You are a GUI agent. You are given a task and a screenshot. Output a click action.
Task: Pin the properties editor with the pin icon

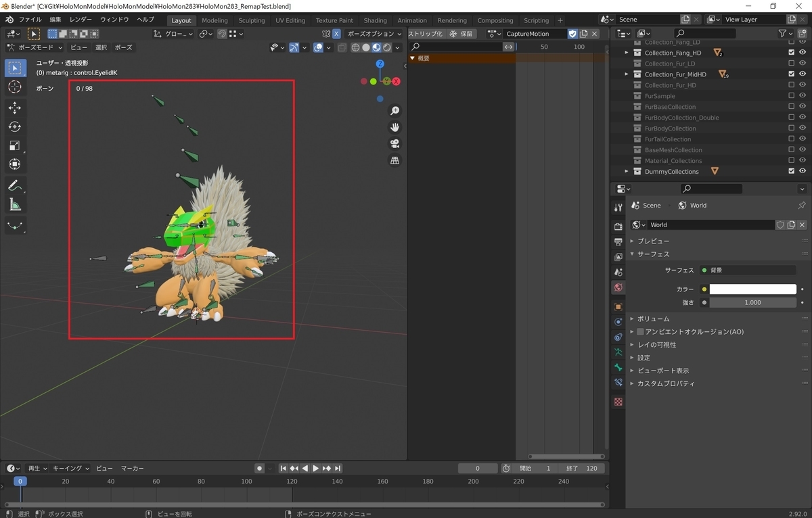pos(802,206)
